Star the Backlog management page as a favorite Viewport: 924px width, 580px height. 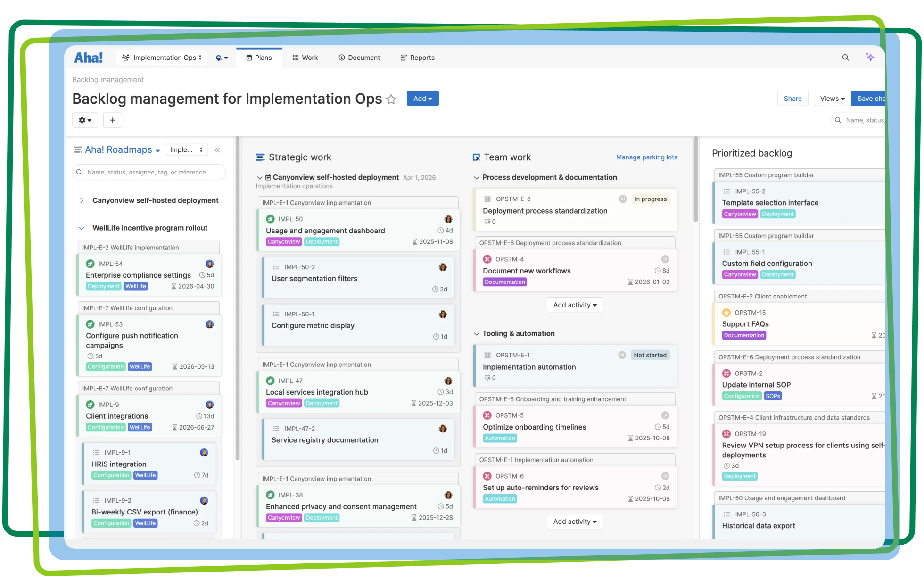(391, 99)
